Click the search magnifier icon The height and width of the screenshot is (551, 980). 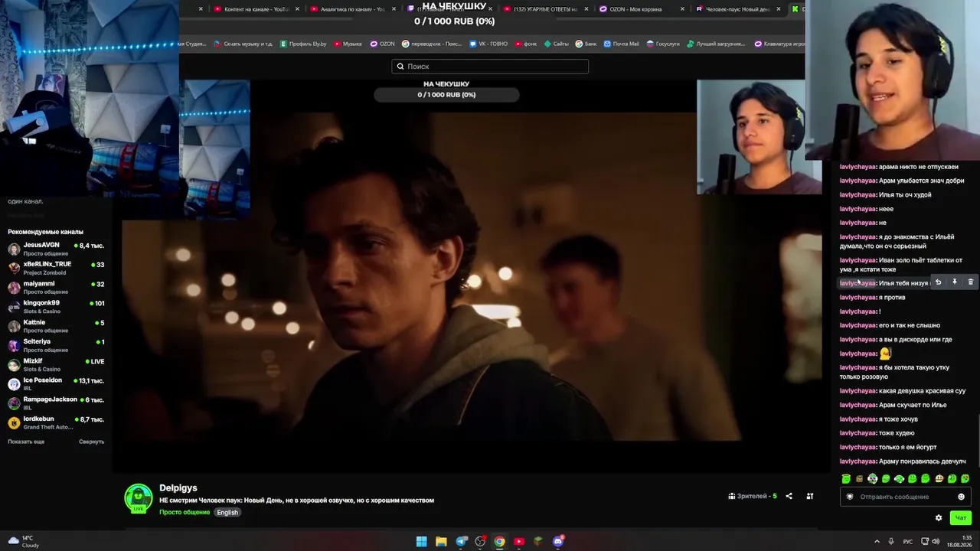(400, 67)
